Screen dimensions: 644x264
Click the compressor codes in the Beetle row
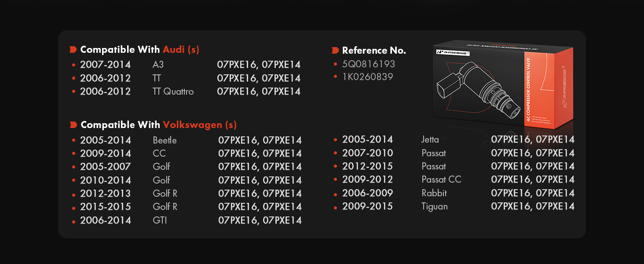pyautogui.click(x=260, y=140)
